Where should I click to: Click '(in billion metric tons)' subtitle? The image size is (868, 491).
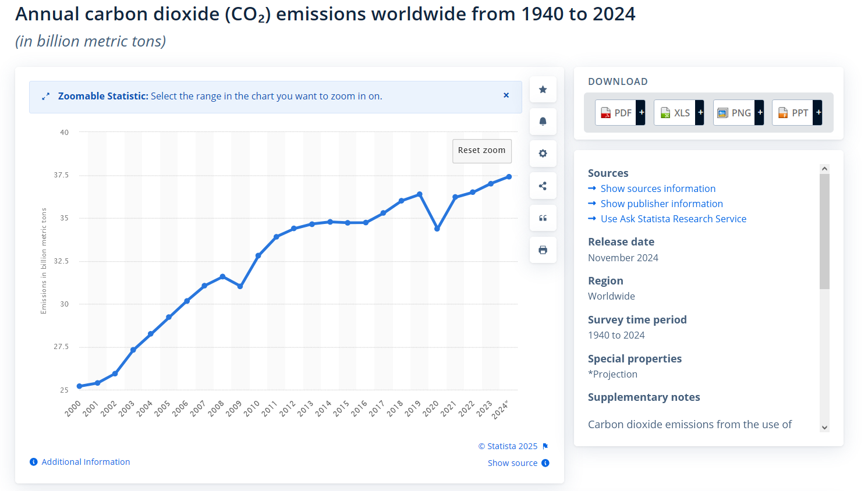point(90,41)
